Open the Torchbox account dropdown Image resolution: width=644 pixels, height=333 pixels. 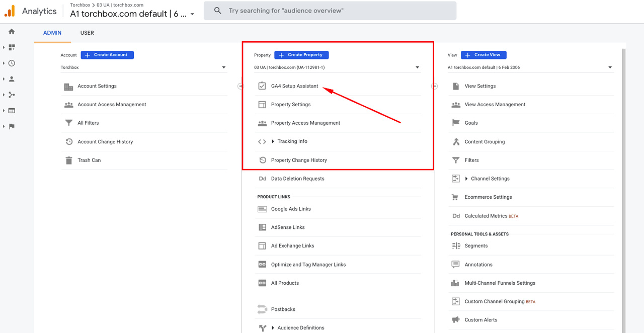click(143, 67)
